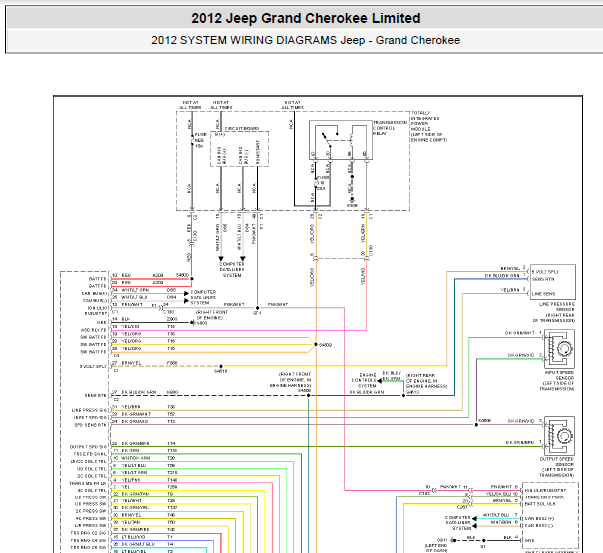Viewport: 603px width, 553px height.
Task: Click the S4609 splice point
Action: (316, 345)
